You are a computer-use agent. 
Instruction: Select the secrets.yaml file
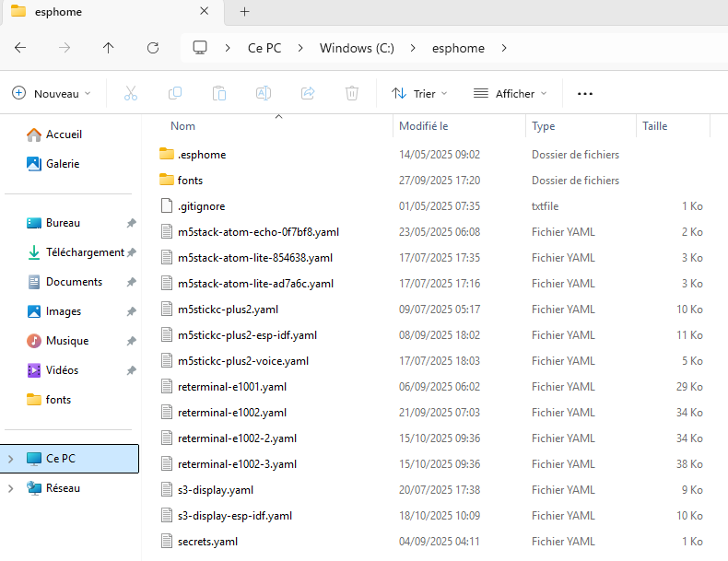point(207,542)
